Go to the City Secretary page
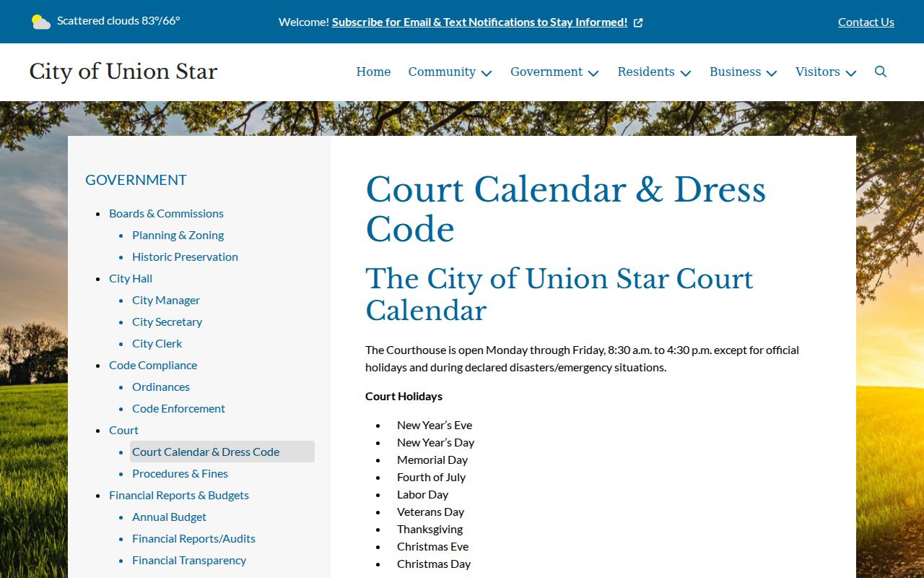Image resolution: width=924 pixels, height=578 pixels. [167, 322]
